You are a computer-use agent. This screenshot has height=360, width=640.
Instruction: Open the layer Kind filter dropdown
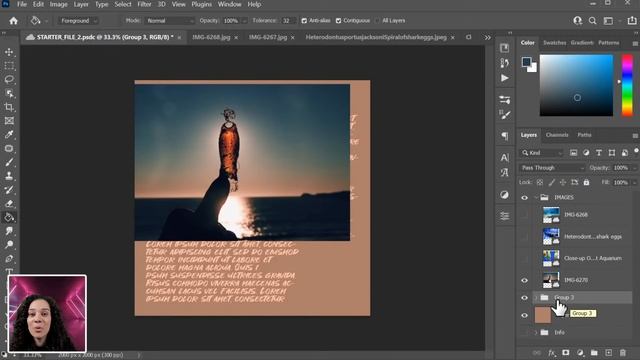(x=542, y=153)
